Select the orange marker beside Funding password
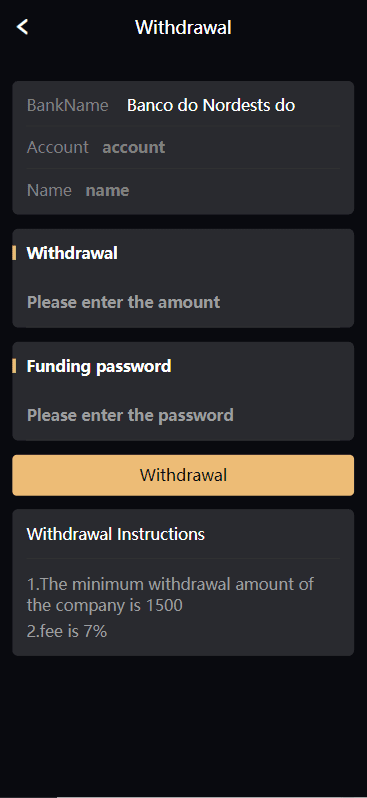 (x=14, y=366)
